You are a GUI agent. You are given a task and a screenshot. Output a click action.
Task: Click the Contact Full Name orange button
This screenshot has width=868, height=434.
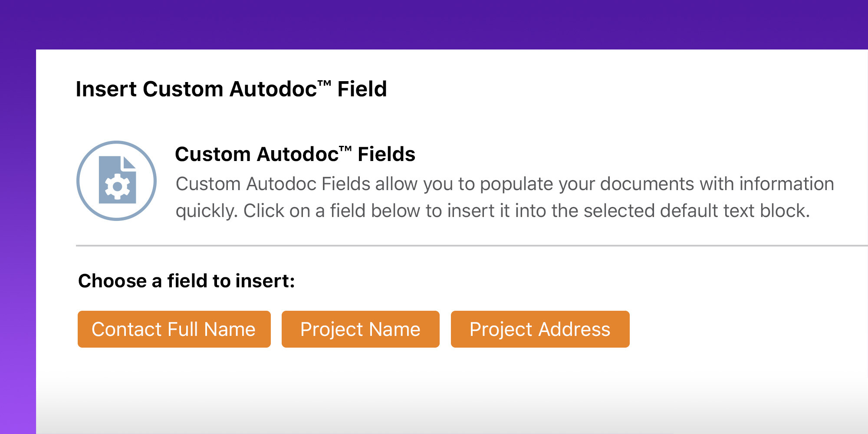174,329
